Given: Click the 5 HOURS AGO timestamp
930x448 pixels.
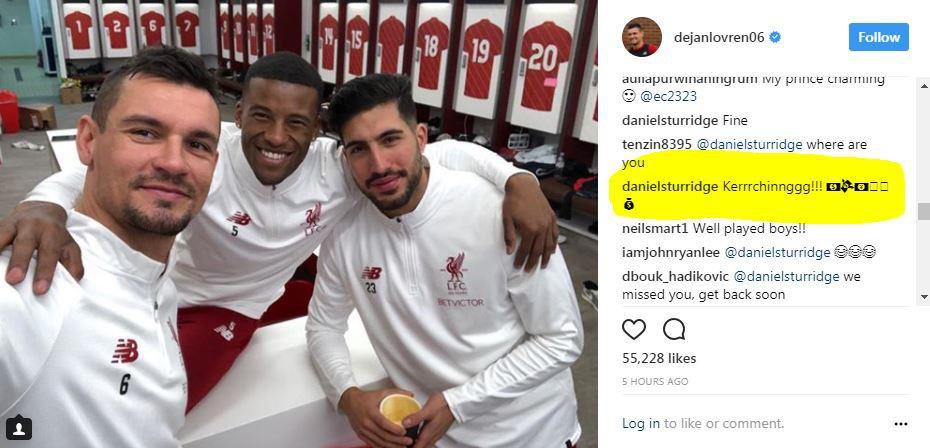Looking at the screenshot, I should click(x=655, y=382).
